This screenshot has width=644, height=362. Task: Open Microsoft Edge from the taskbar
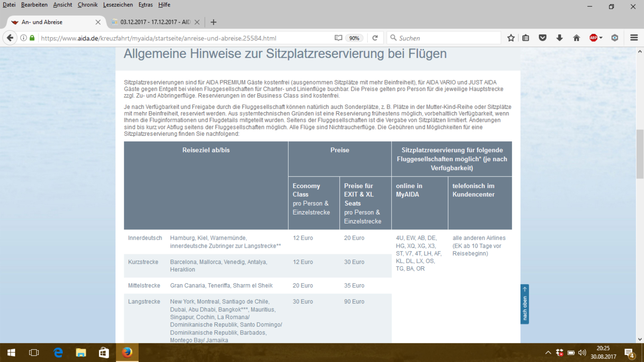tap(58, 353)
